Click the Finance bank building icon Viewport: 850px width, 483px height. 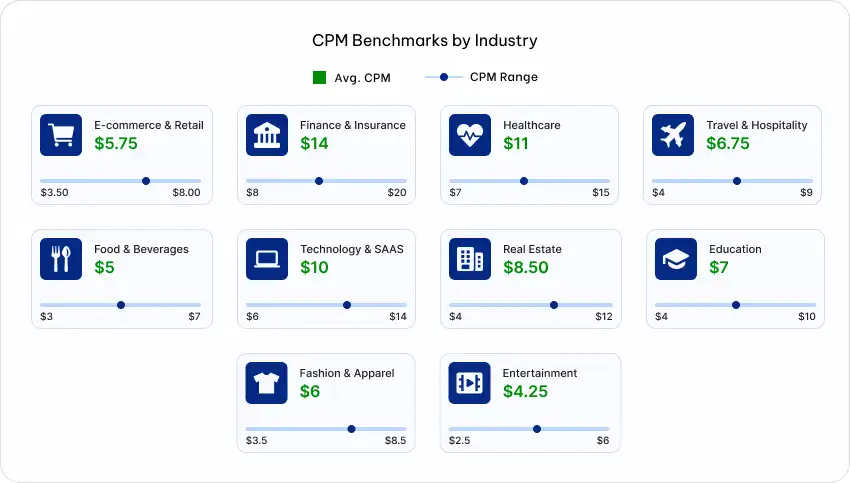267,135
